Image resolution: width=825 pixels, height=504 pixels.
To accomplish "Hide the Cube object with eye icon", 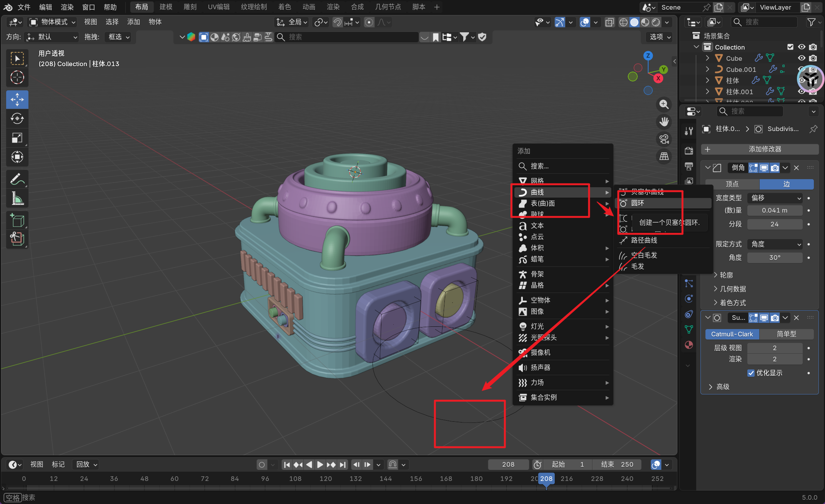I will tap(802, 58).
